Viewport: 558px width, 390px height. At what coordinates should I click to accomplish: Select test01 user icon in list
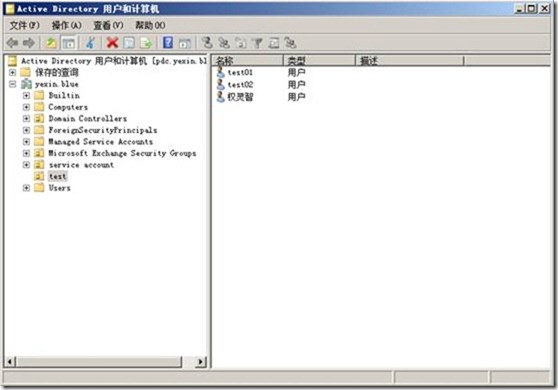[221, 73]
